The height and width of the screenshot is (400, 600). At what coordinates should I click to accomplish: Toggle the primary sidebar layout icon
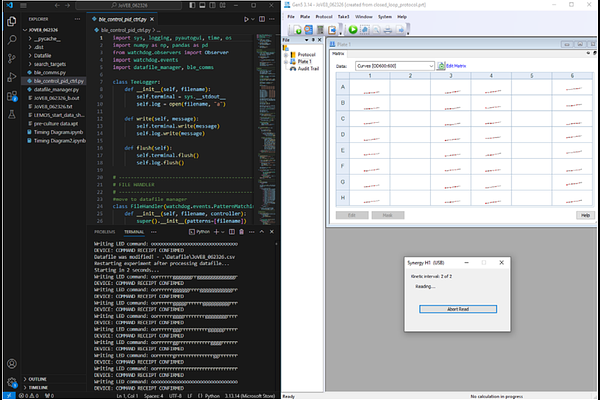click(192, 5)
